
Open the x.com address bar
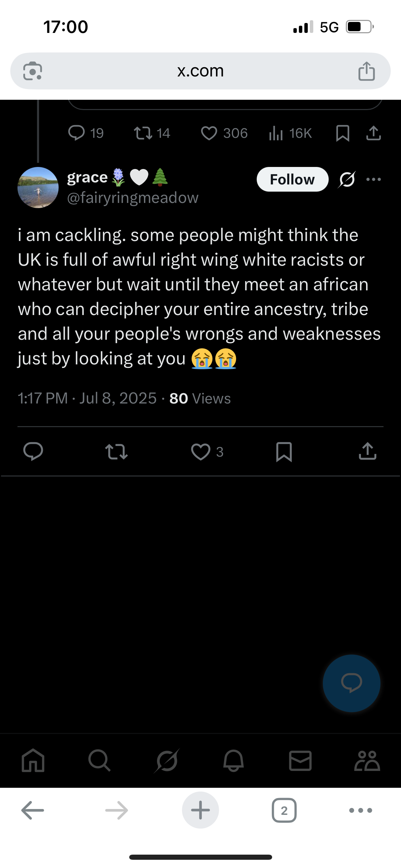(200, 71)
